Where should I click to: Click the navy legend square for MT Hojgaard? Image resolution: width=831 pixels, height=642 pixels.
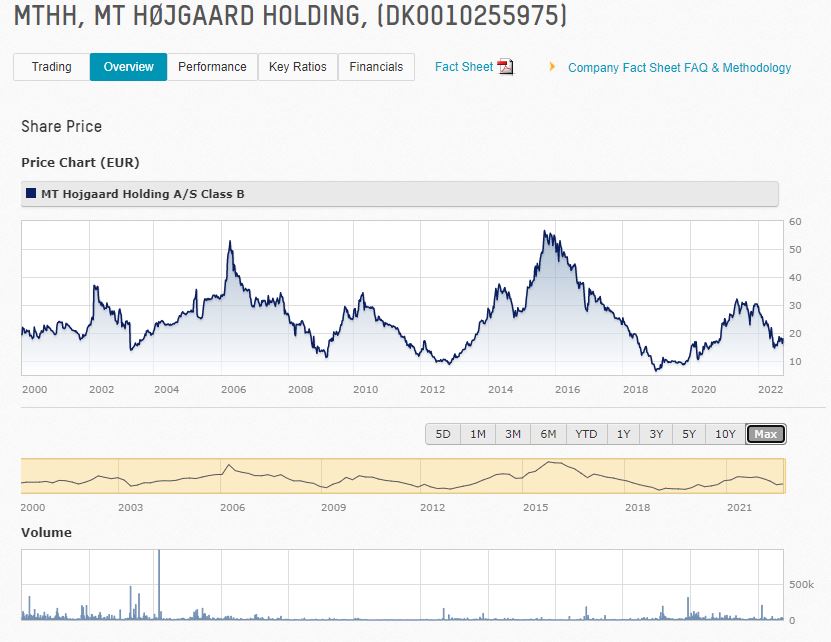click(31, 194)
